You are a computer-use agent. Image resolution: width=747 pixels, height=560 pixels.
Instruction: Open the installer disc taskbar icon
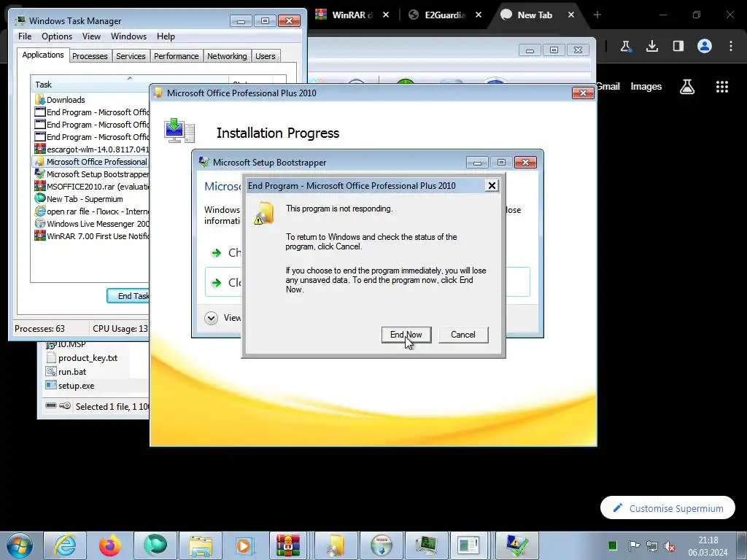point(381,545)
